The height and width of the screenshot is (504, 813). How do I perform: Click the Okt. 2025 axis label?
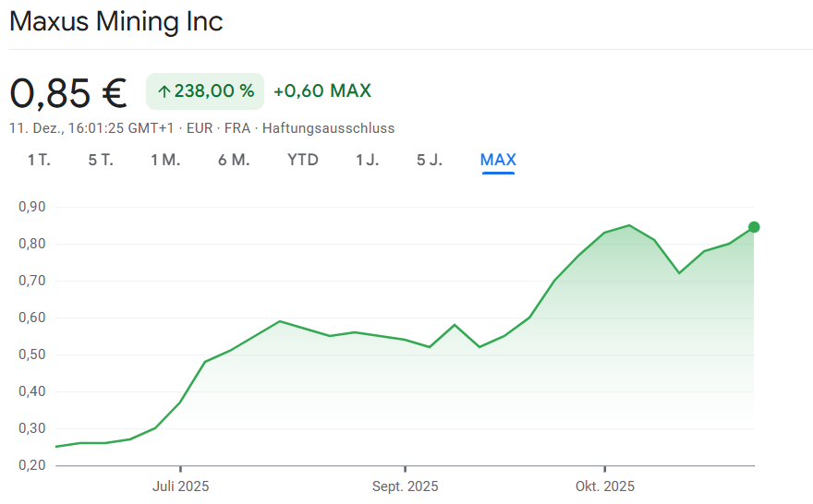click(604, 486)
